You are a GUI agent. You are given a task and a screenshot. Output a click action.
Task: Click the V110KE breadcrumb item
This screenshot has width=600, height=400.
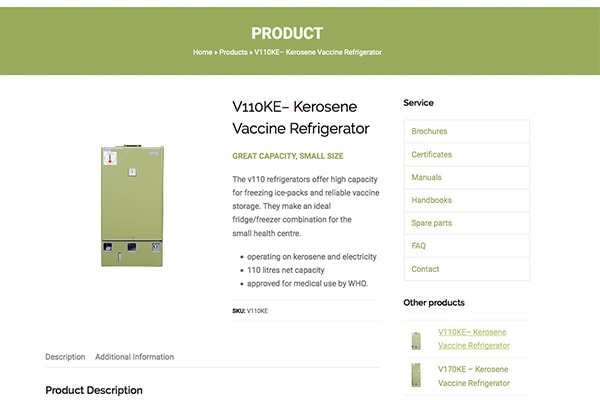[318, 52]
